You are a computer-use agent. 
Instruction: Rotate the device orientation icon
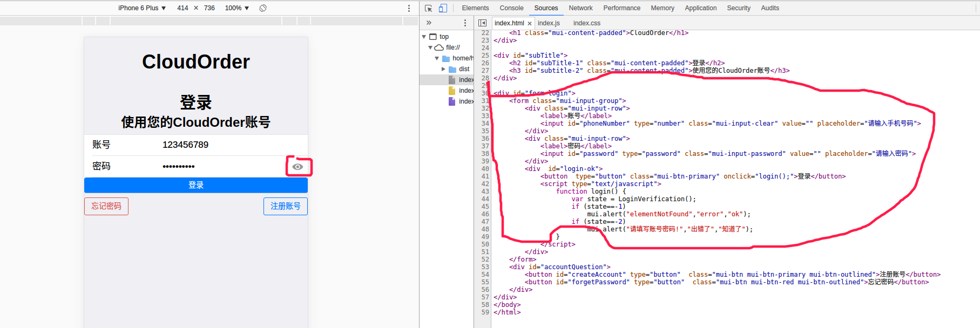pyautogui.click(x=263, y=8)
